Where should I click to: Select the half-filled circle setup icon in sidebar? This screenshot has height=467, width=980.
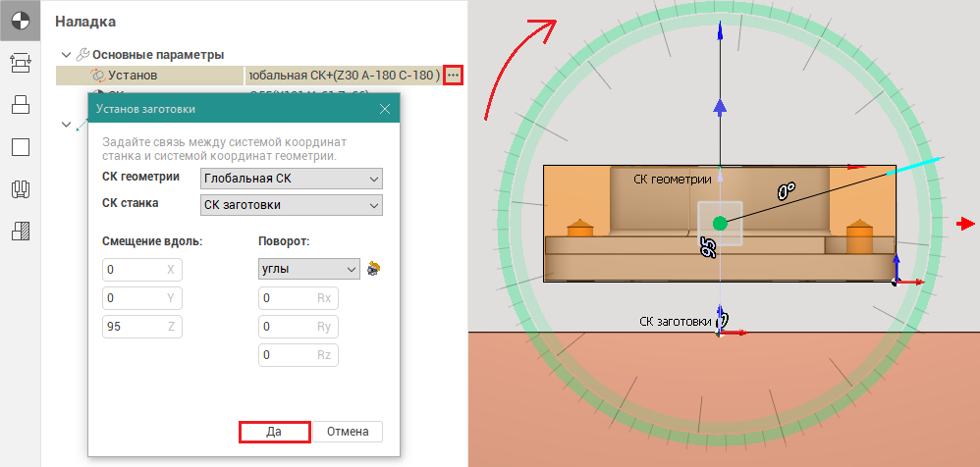(x=21, y=21)
